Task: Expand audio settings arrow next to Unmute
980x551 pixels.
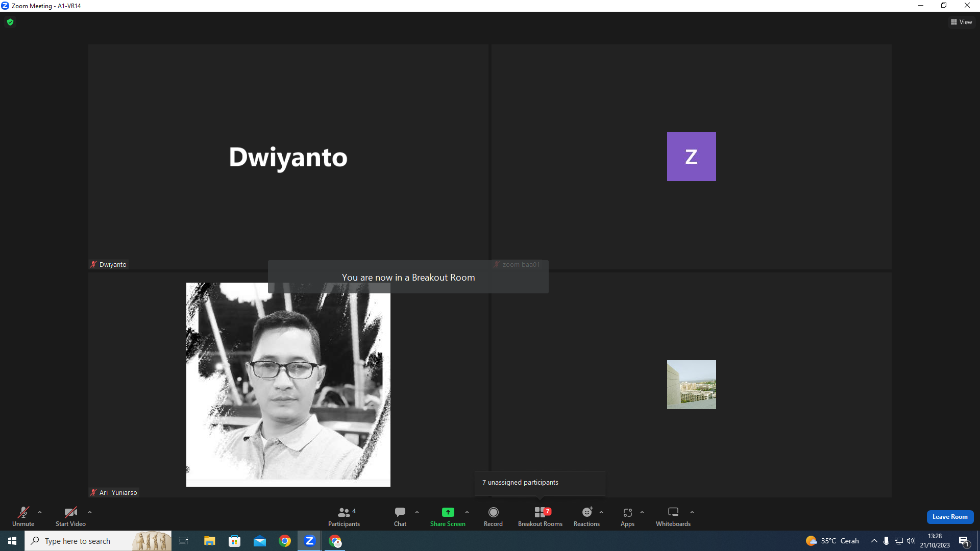Action: 40,512
